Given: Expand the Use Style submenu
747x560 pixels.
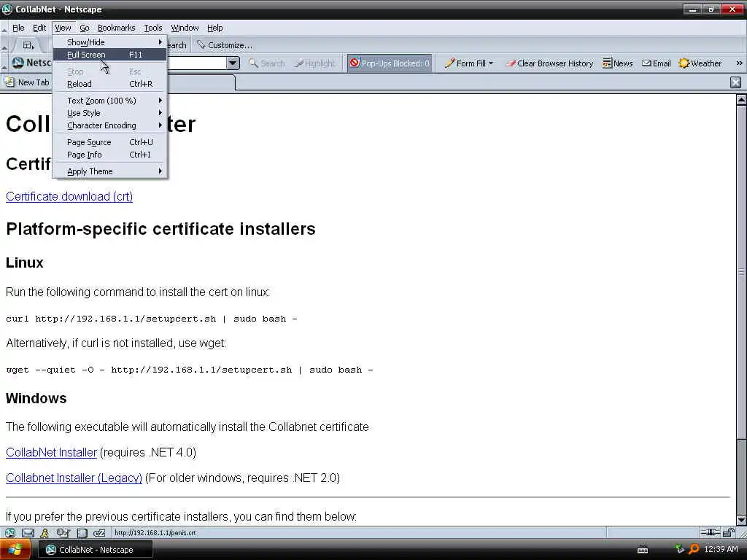Looking at the screenshot, I should coord(109,113).
